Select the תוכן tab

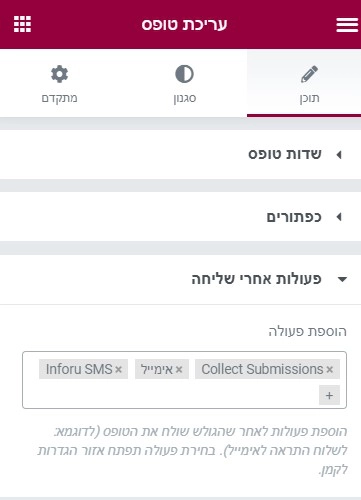304,83
